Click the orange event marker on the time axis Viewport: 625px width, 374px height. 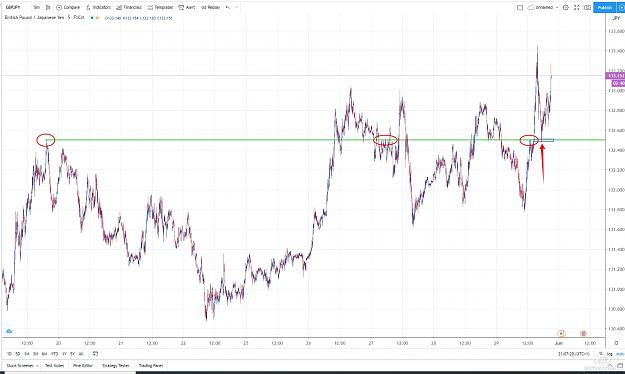[x=562, y=333]
